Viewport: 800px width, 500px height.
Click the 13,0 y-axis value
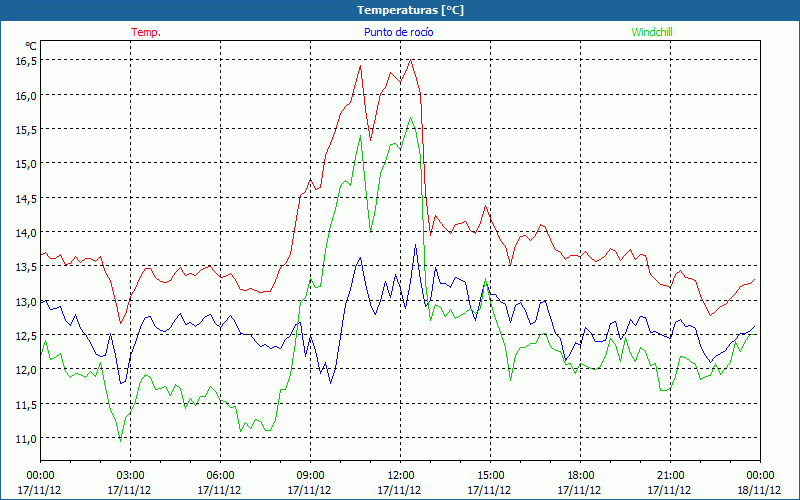pos(26,302)
